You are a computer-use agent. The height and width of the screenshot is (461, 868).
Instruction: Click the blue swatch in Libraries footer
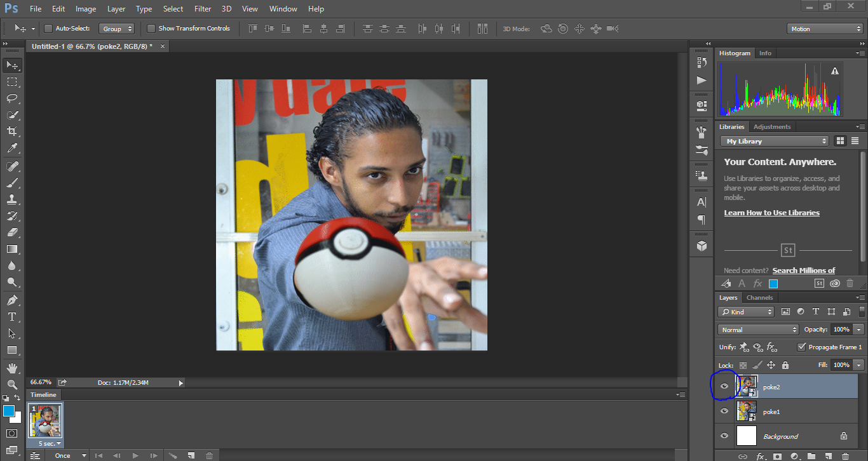(x=773, y=284)
